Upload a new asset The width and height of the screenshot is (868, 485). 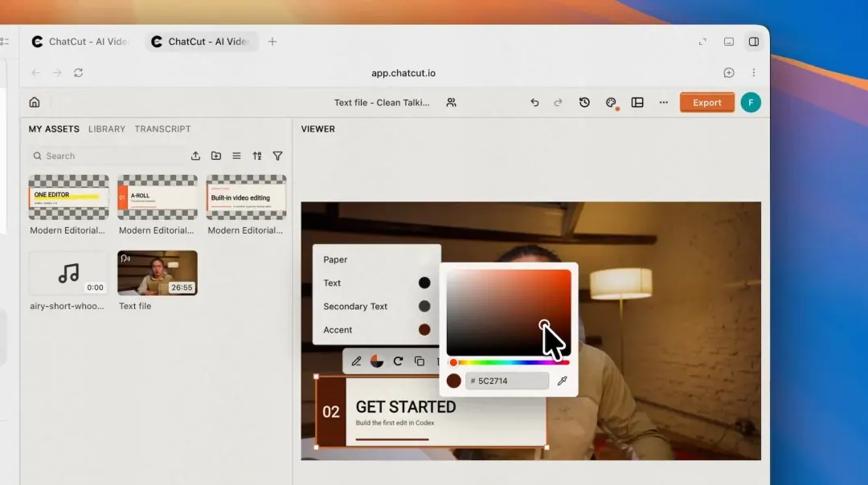coord(195,156)
